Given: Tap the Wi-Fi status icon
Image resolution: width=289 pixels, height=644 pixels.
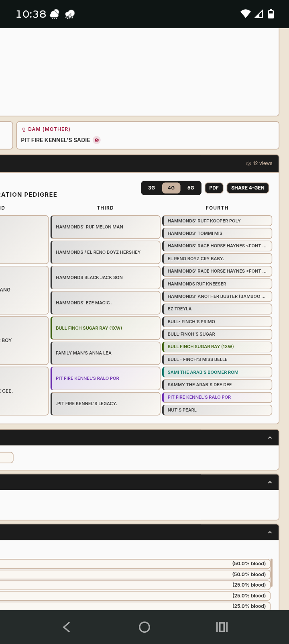Looking at the screenshot, I should [x=245, y=14].
